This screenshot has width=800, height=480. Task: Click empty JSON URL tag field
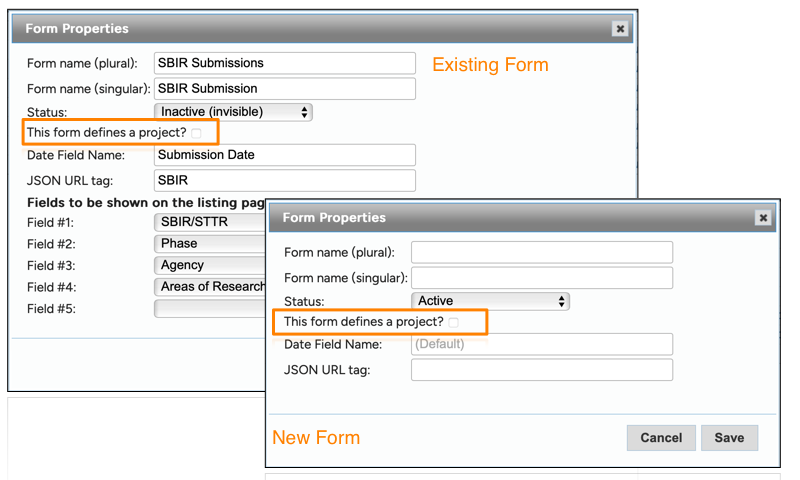pyautogui.click(x=541, y=370)
